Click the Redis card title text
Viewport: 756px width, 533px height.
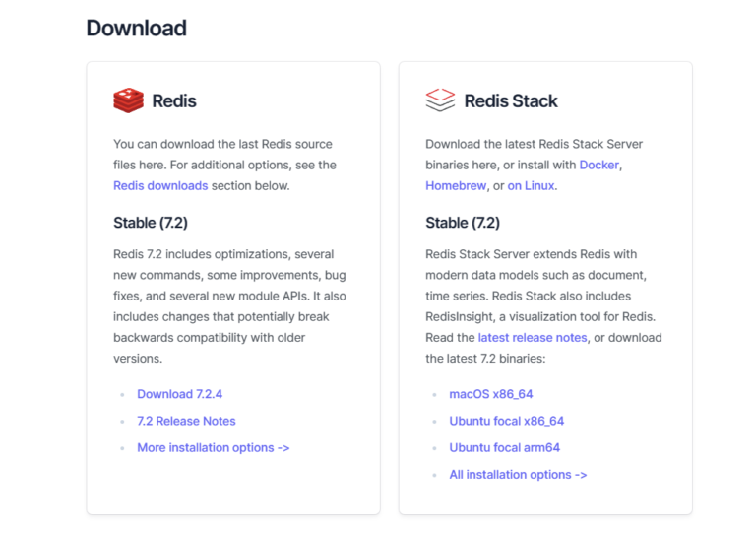(174, 100)
